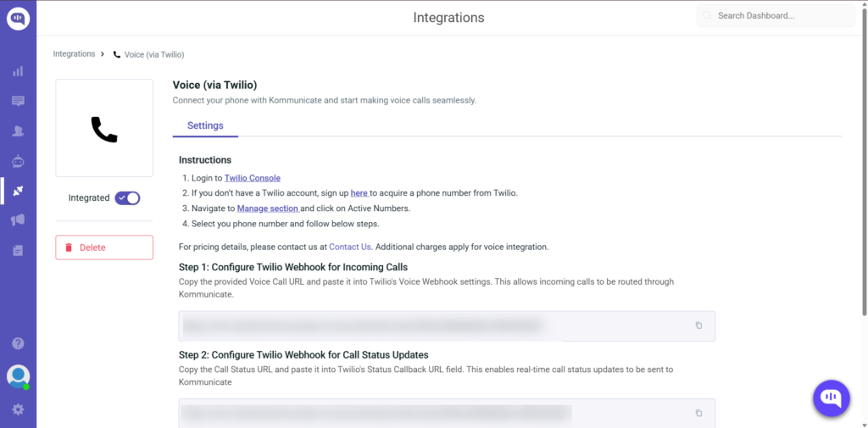The height and width of the screenshot is (428, 868).
Task: Open the integrations plug sidebar icon
Action: 19,191
